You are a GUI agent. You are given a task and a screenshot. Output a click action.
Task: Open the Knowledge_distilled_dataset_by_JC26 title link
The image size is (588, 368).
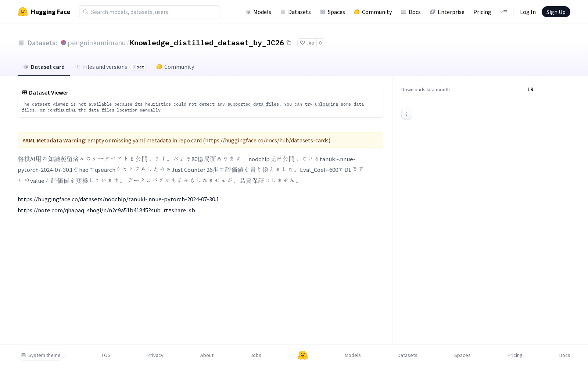coord(207,43)
